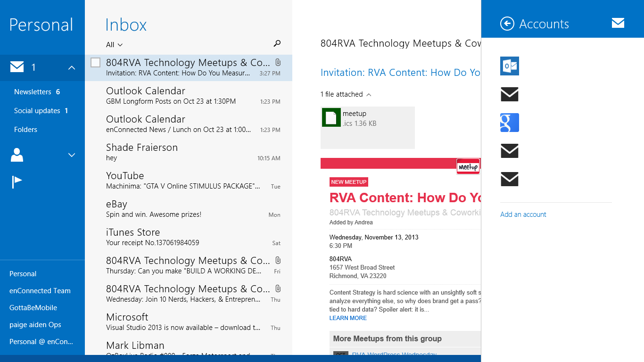Click the red RVA Content headline link
This screenshot has width=644, height=362.
click(x=405, y=197)
